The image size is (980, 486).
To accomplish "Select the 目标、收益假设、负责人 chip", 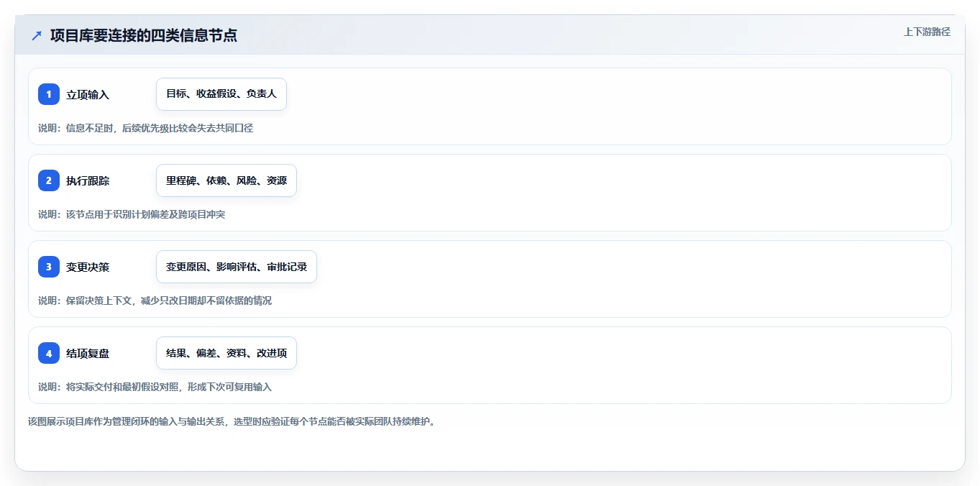I will point(221,94).
